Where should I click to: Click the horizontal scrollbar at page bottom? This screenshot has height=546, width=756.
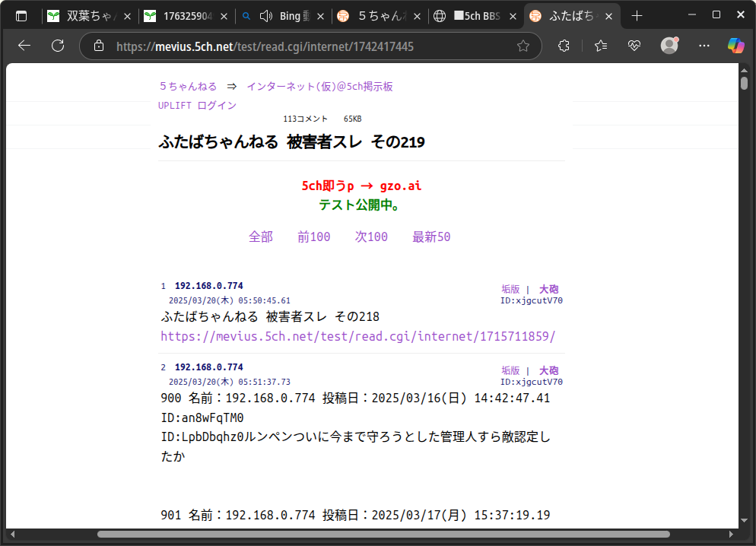point(380,535)
